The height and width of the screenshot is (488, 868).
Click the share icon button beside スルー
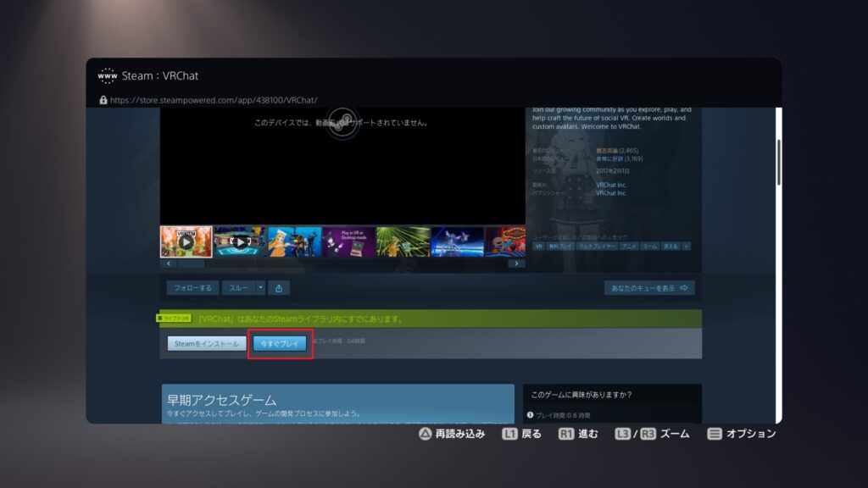(x=278, y=288)
